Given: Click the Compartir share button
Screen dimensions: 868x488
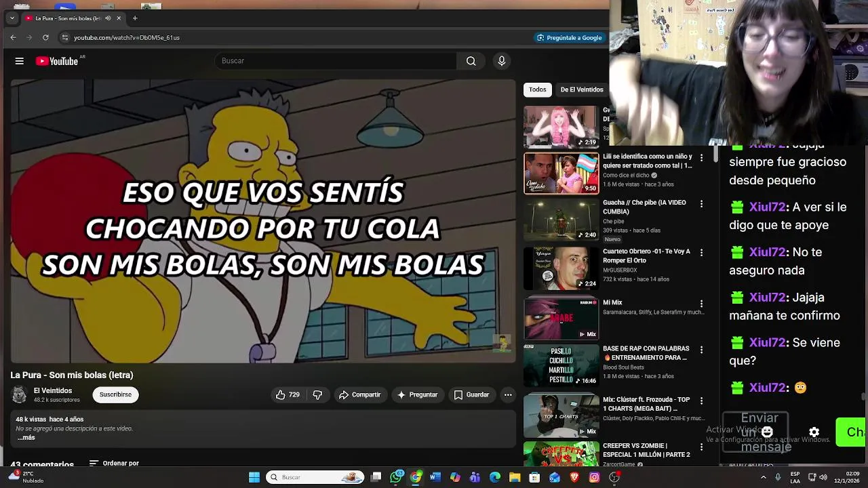Looking at the screenshot, I should (359, 394).
